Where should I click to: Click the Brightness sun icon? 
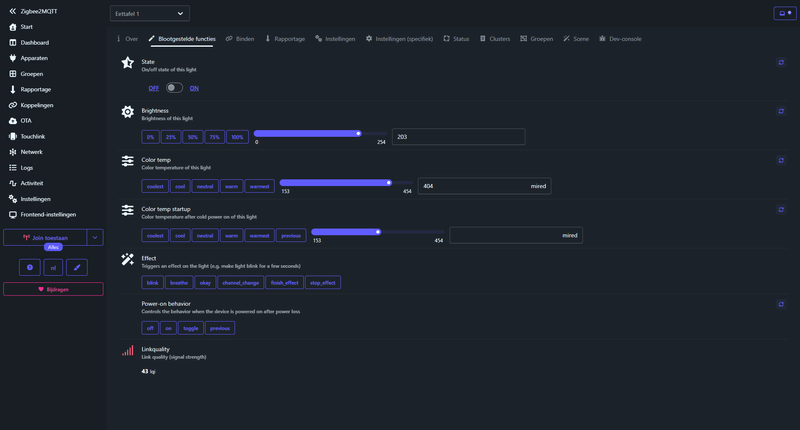pos(128,112)
